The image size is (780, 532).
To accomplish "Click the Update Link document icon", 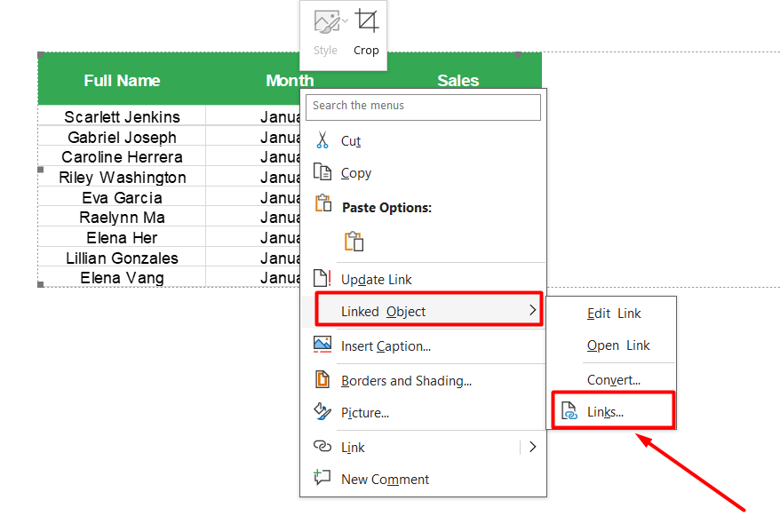I will pyautogui.click(x=322, y=278).
